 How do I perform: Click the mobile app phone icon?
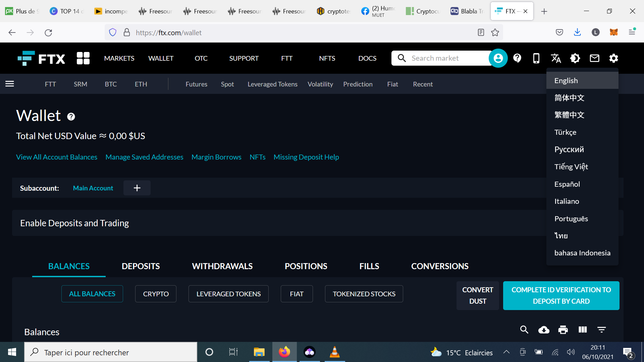point(536,58)
